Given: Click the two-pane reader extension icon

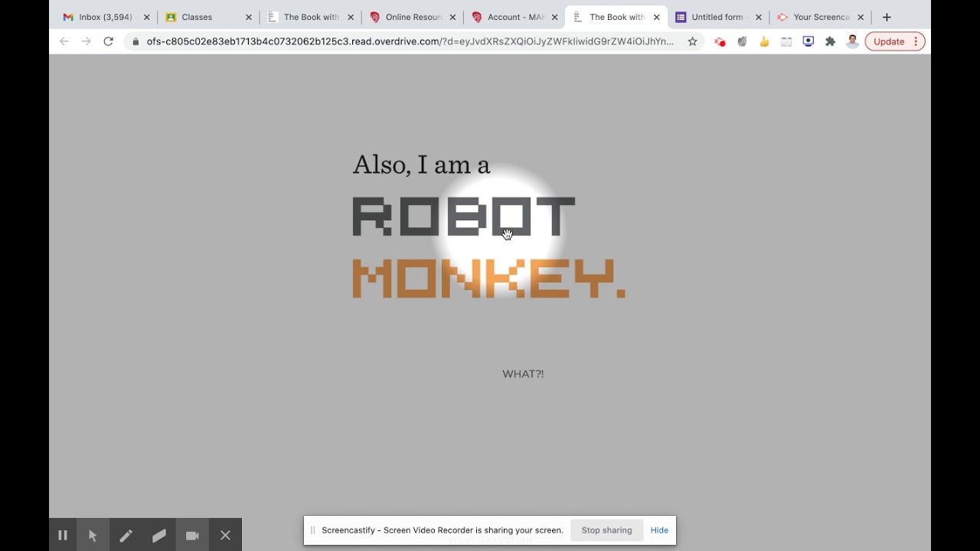Looking at the screenshot, I should [x=786, y=41].
